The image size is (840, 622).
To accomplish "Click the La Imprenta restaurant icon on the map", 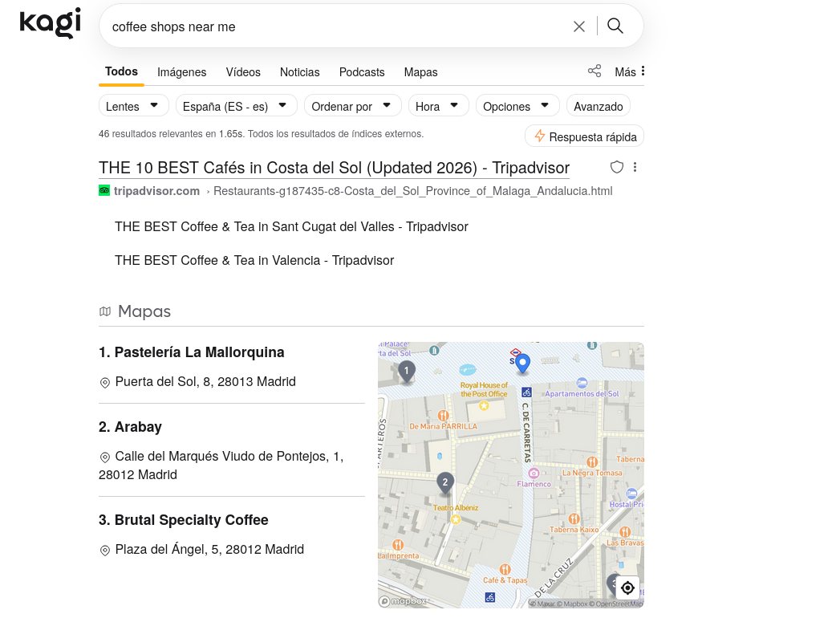I will [397, 545].
